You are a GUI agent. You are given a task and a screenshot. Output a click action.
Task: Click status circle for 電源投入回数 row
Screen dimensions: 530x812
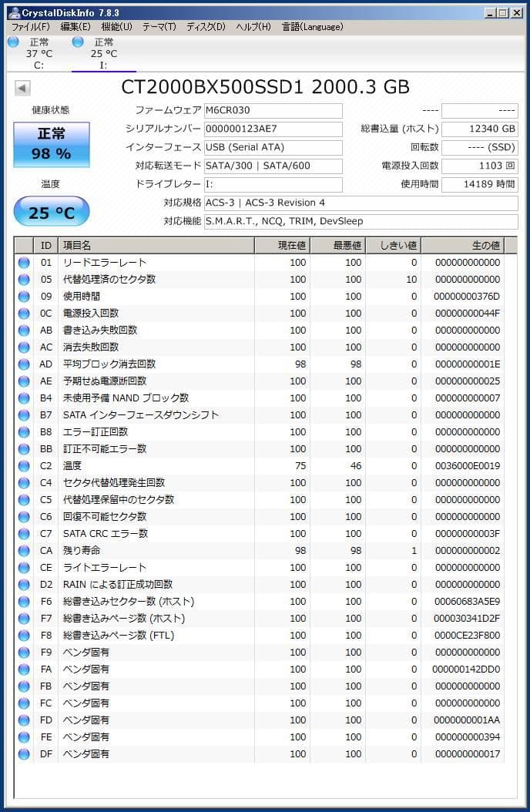[x=24, y=314]
